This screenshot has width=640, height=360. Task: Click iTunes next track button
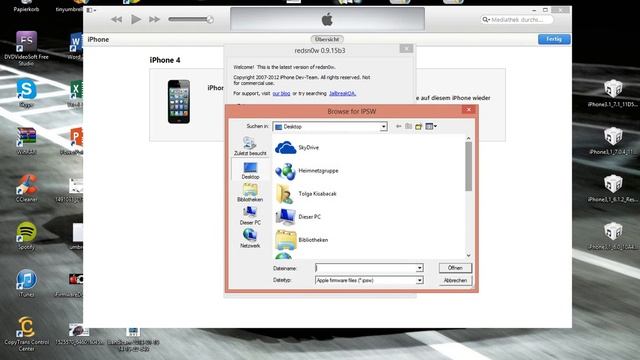154,19
